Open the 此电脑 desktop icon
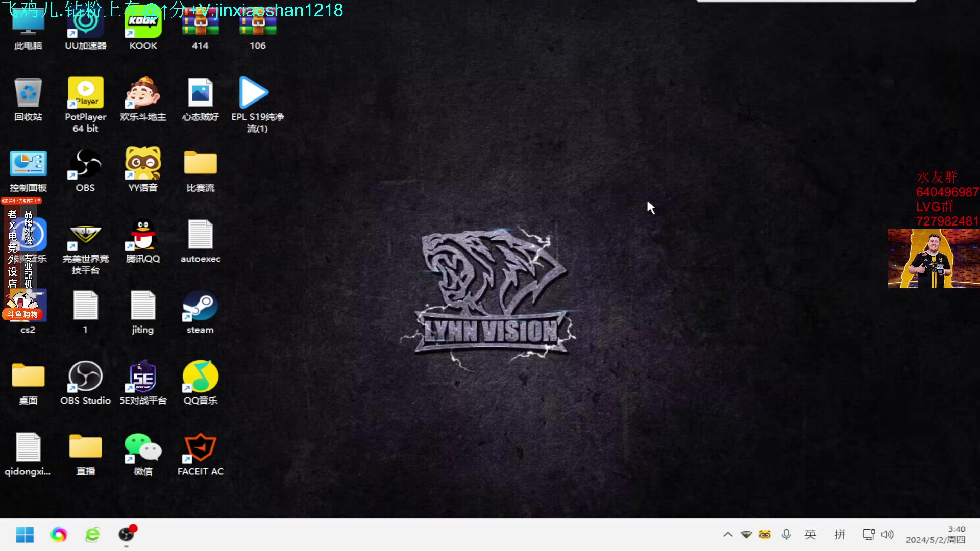 pos(28,31)
